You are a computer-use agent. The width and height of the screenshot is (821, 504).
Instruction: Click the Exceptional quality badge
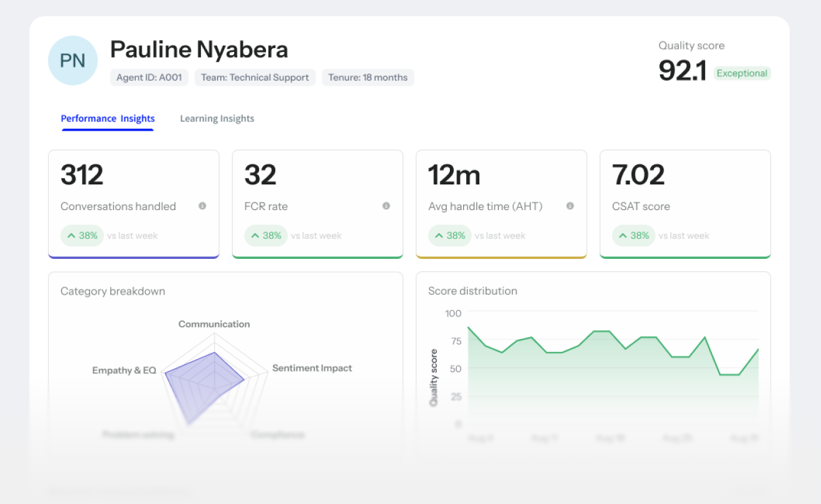pyautogui.click(x=742, y=73)
